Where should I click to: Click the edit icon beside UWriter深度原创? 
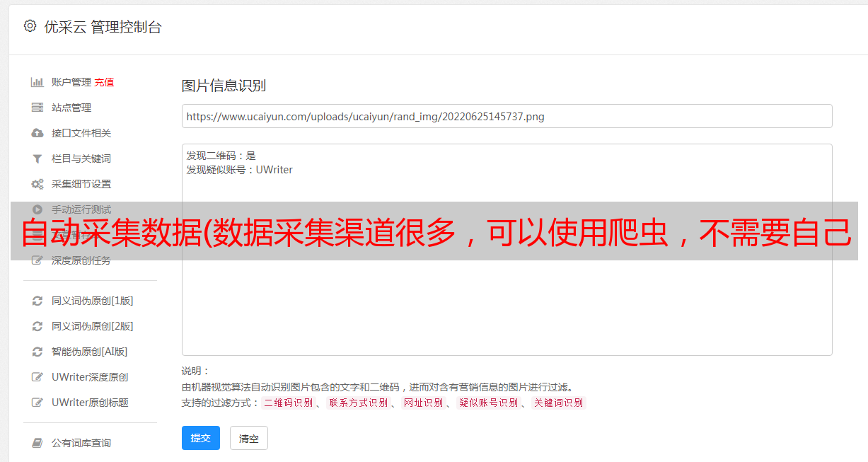point(37,377)
